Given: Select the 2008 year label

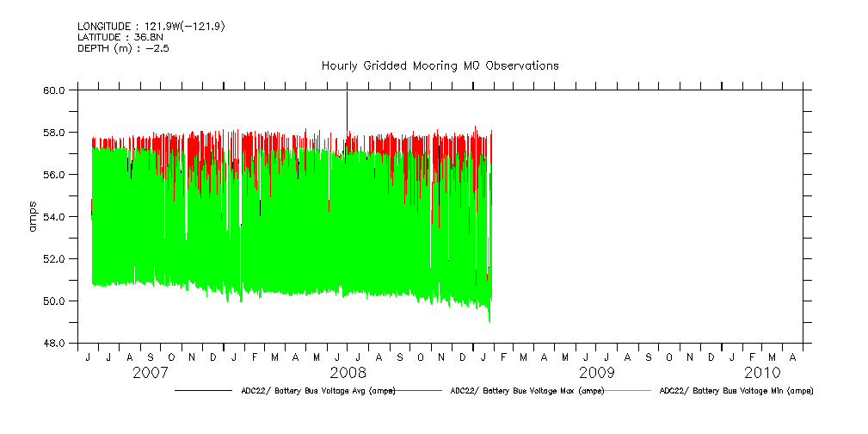Looking at the screenshot, I should coord(348,374).
